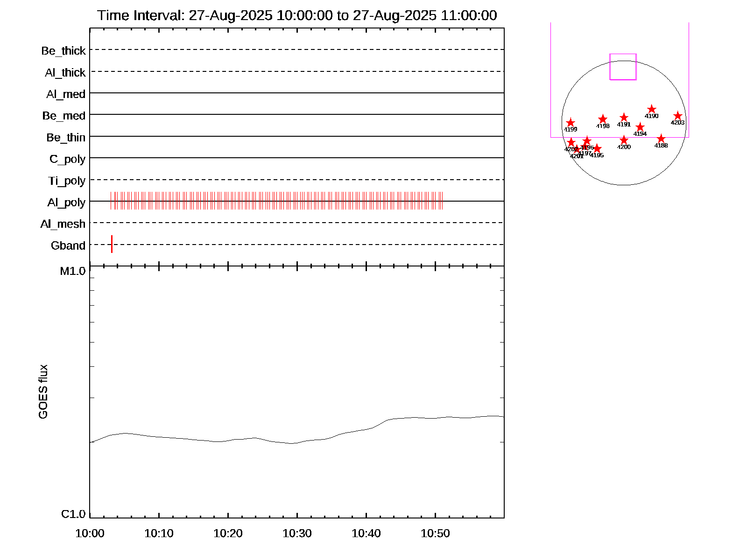
Task: Select the star labeled 4188
Action: click(661, 139)
